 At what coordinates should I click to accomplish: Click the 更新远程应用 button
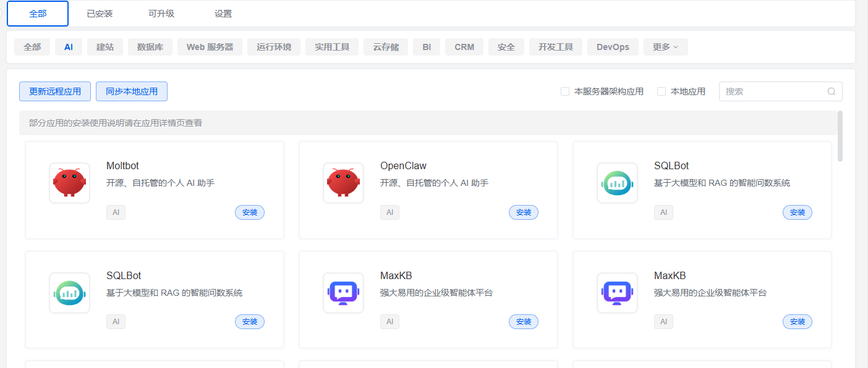[x=55, y=91]
